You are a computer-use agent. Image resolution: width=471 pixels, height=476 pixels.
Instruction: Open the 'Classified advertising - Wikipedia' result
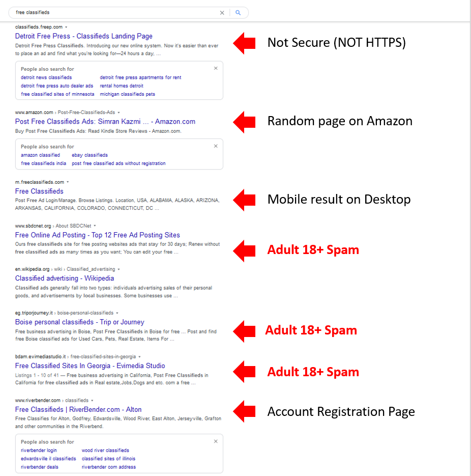point(64,278)
